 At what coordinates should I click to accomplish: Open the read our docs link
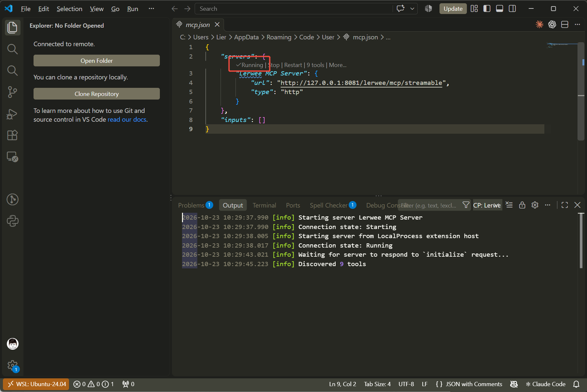[x=127, y=119]
